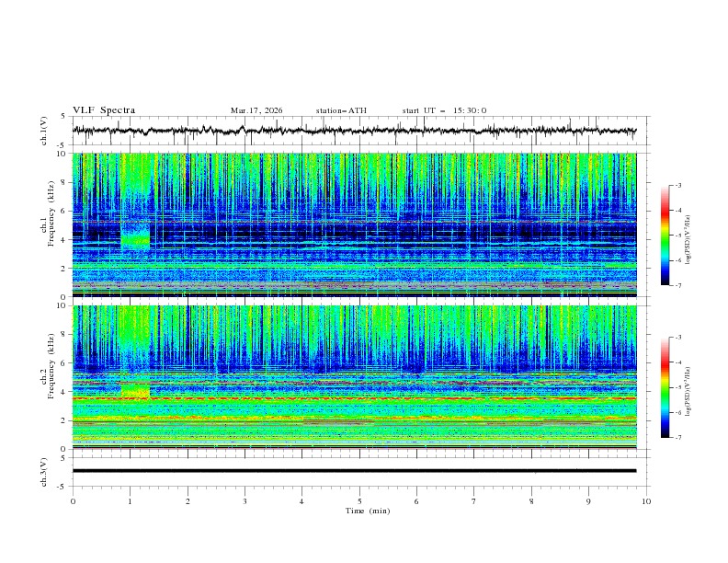Screen dimensions: 728x563
Task: Click the flat ch.3 voltage trace
Action: (354, 471)
